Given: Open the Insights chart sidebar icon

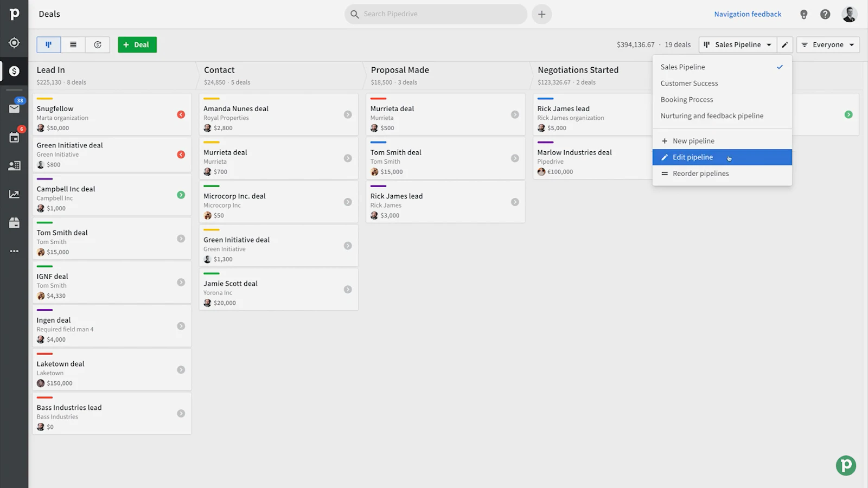Looking at the screenshot, I should pyautogui.click(x=14, y=194).
